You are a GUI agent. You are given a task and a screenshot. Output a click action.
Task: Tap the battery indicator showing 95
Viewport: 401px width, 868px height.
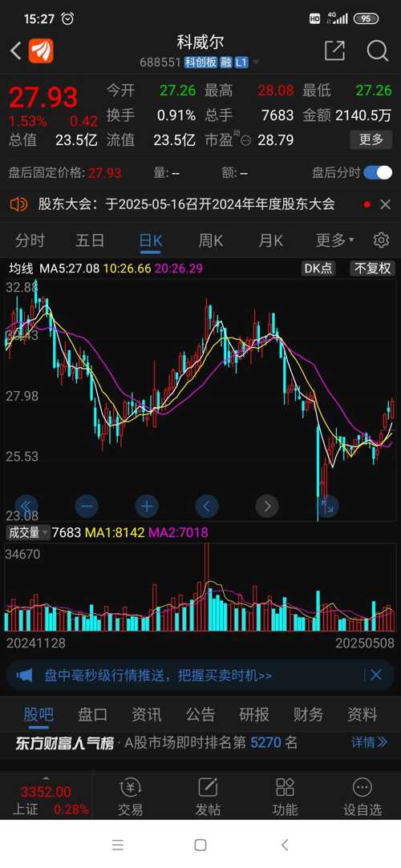click(x=366, y=18)
